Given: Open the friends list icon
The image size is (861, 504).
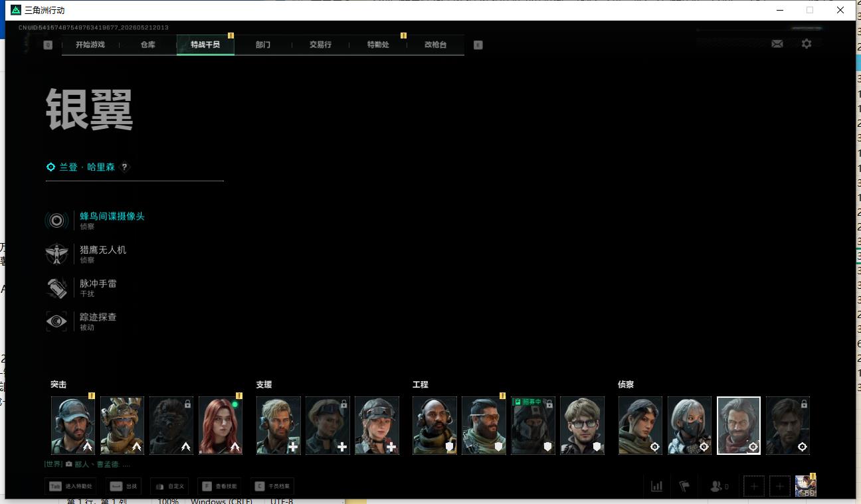Looking at the screenshot, I should [719, 486].
